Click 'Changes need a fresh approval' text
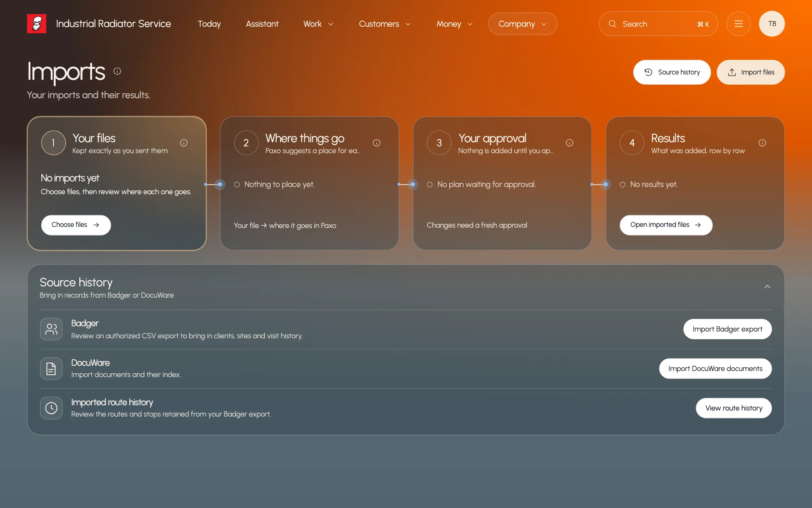 [477, 225]
